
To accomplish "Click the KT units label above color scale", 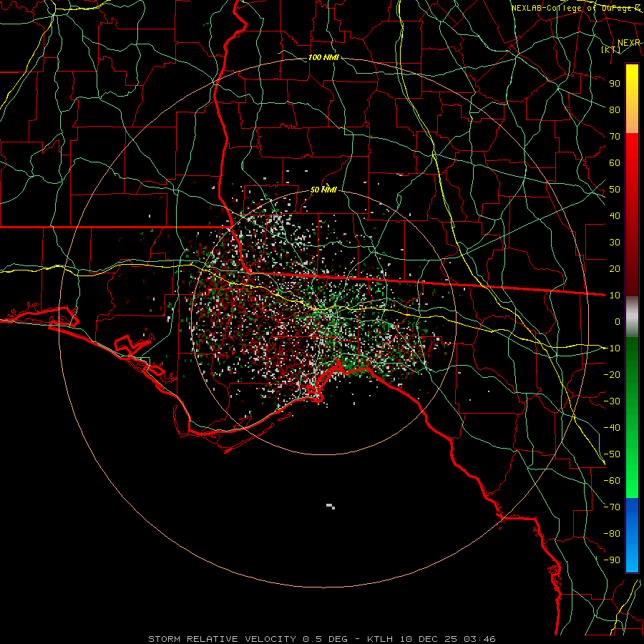I will click(x=611, y=49).
